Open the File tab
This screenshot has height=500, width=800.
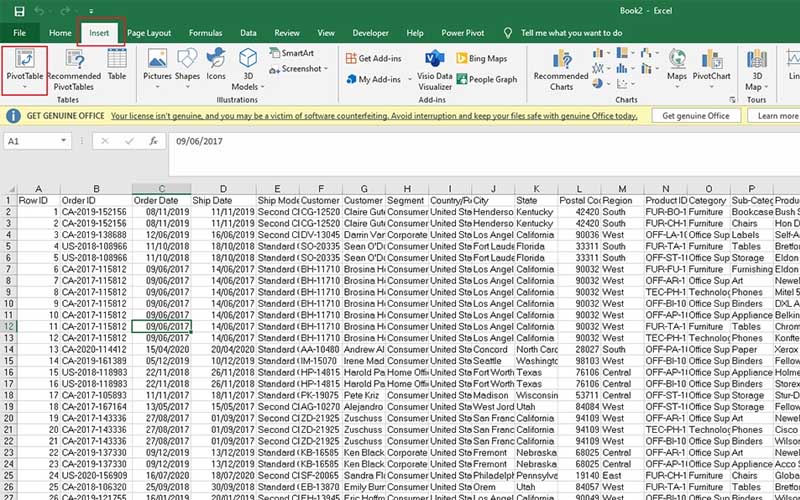tap(19, 33)
